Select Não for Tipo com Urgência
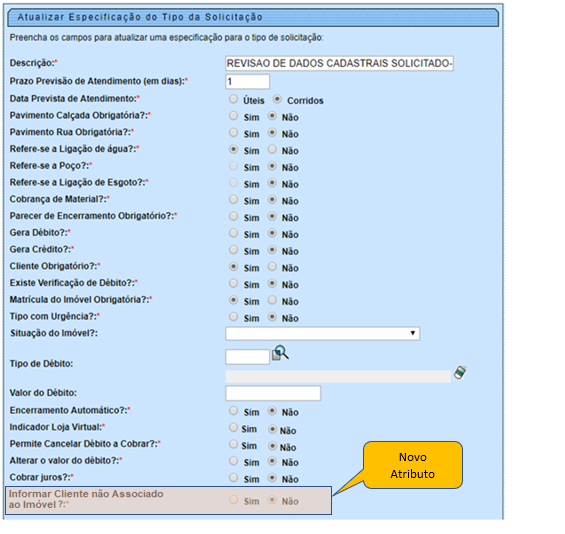The height and width of the screenshot is (534, 565). click(272, 317)
